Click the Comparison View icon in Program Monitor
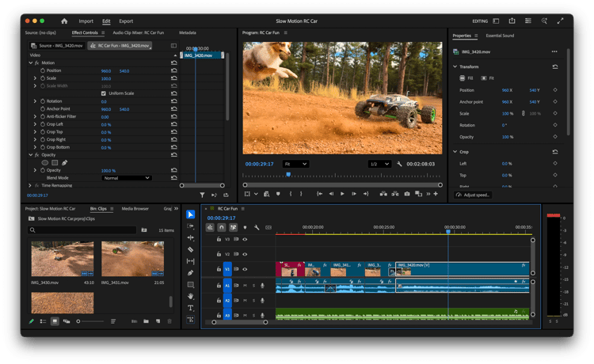594x364 pixels. 418,194
